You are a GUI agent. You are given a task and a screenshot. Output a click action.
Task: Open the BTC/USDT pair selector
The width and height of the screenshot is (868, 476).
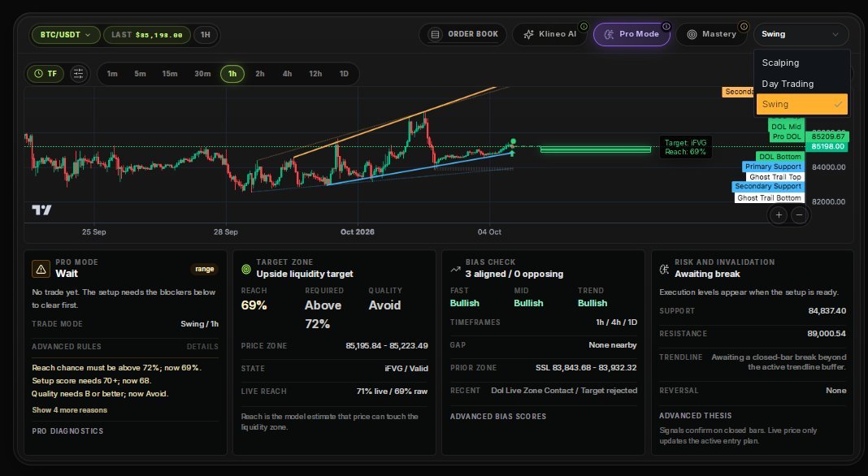[x=65, y=35]
